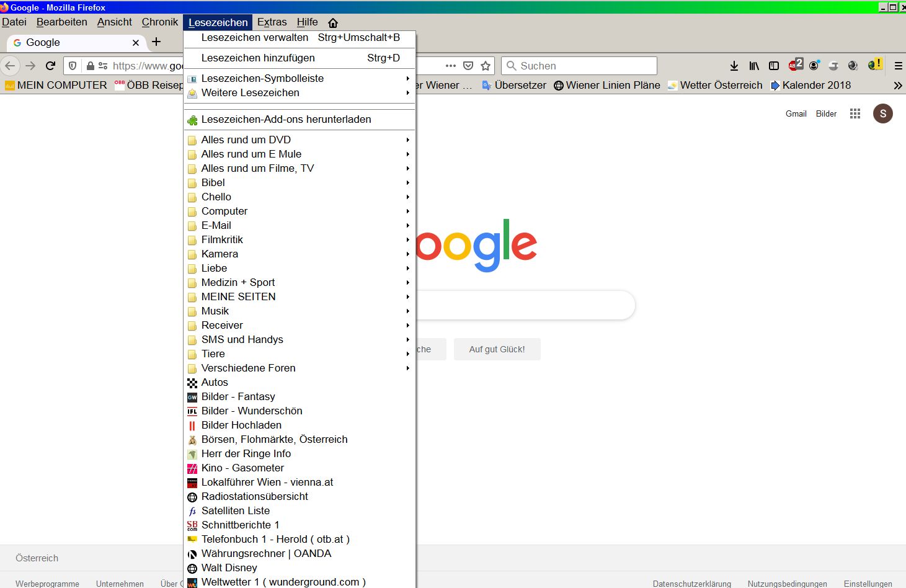Image resolution: width=906 pixels, height=588 pixels.
Task: Expand the Medizin + Sport folder
Action: [x=300, y=283]
